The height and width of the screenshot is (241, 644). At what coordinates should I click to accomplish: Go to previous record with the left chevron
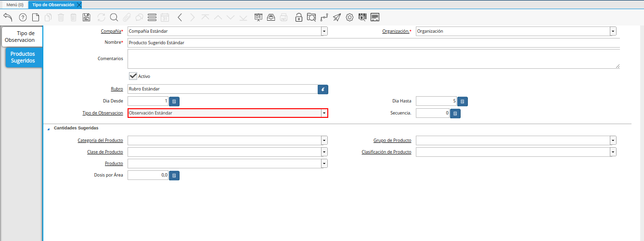click(180, 17)
